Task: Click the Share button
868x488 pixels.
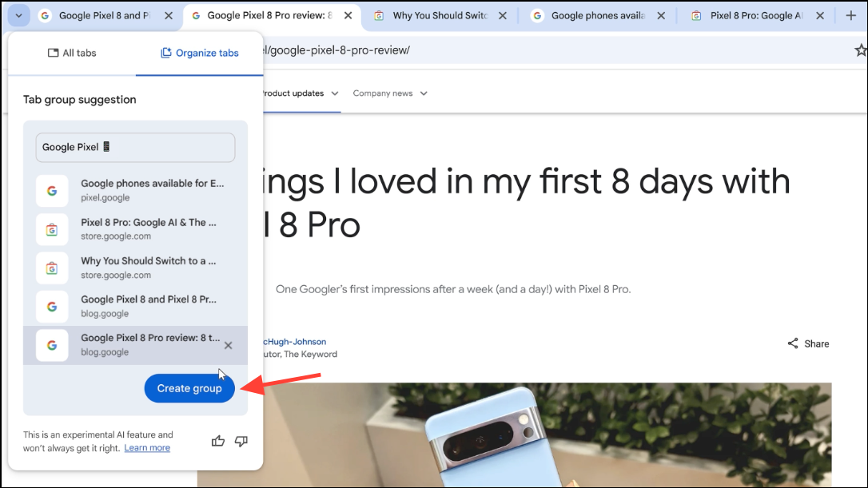Action: pyautogui.click(x=808, y=343)
